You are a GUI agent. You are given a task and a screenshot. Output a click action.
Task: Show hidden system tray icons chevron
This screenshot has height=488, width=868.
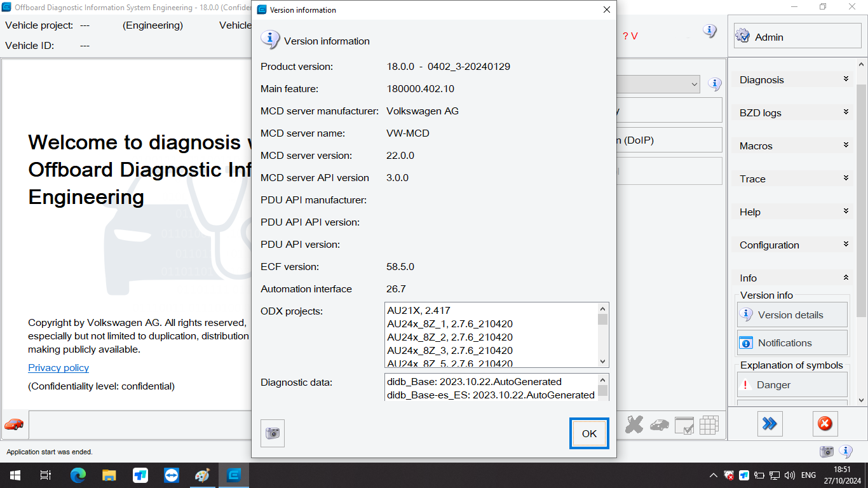(x=714, y=475)
